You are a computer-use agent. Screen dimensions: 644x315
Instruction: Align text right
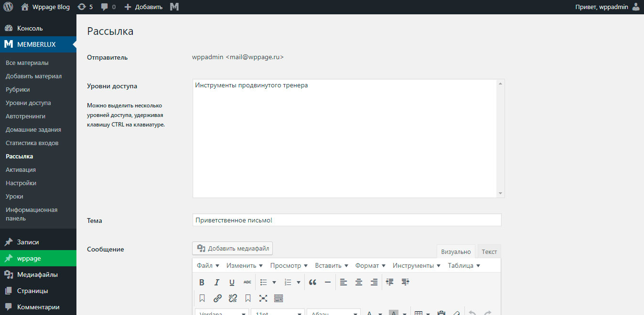tap(374, 282)
